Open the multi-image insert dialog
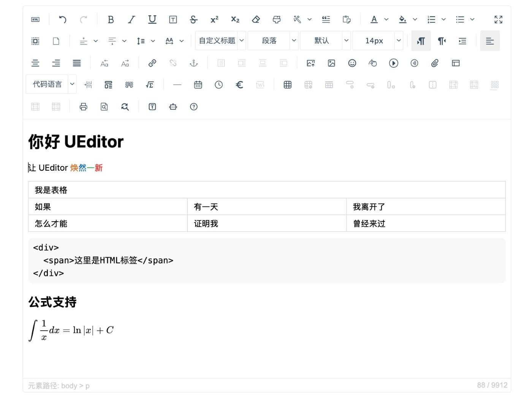 (x=331, y=63)
